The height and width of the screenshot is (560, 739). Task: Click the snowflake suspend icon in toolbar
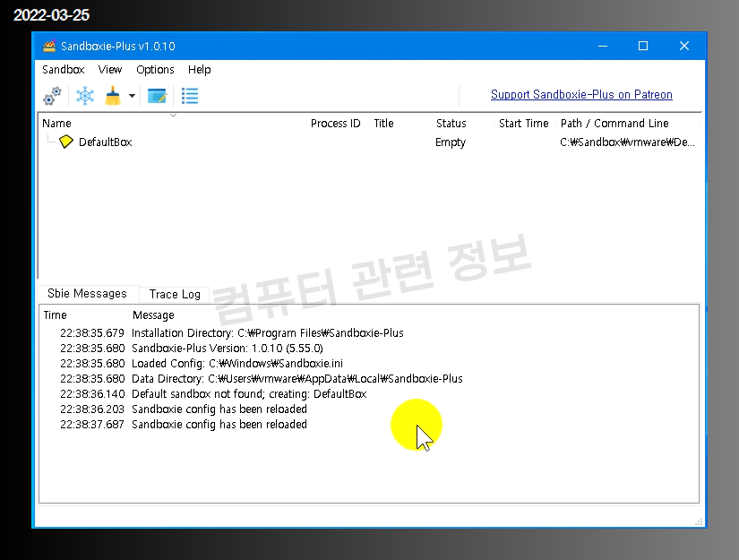[x=85, y=96]
